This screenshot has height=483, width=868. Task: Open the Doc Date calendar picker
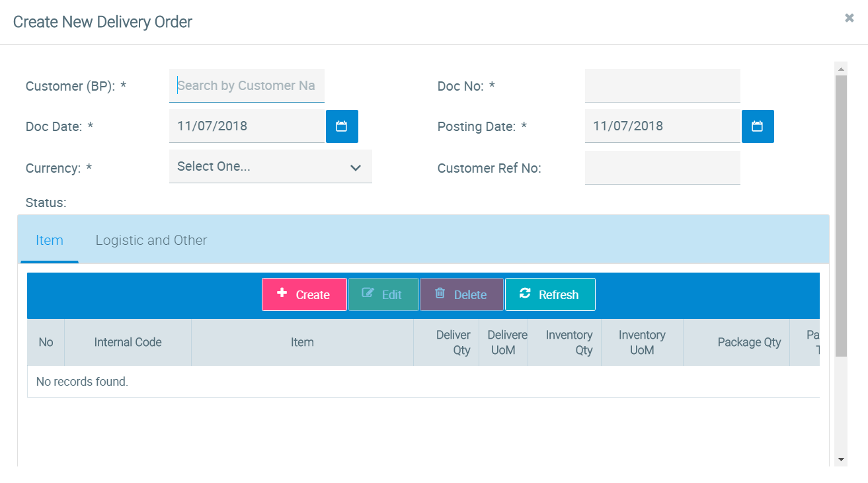pyautogui.click(x=342, y=126)
